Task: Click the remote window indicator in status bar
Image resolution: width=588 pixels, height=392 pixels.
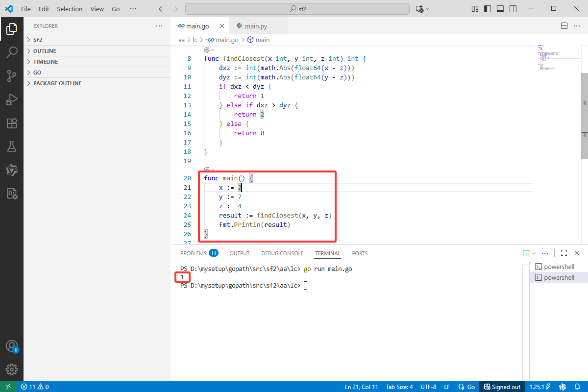Action: [8, 387]
